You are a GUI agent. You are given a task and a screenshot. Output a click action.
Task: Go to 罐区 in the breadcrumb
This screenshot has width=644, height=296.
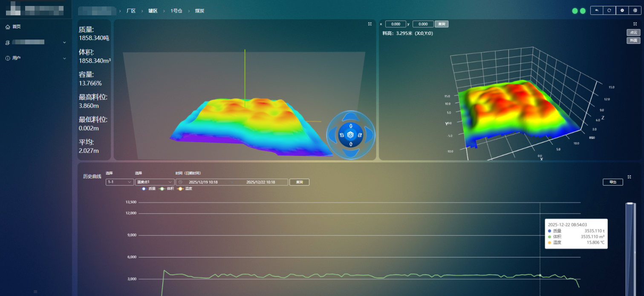click(x=153, y=11)
